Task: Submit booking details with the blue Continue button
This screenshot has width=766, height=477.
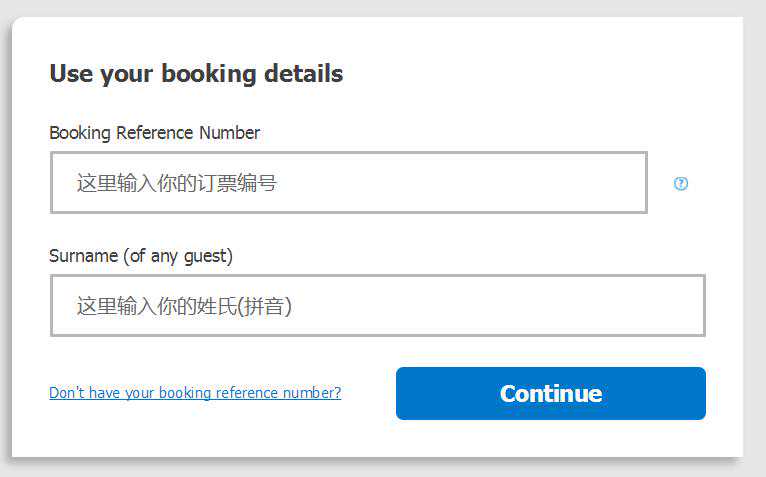Action: [x=550, y=393]
